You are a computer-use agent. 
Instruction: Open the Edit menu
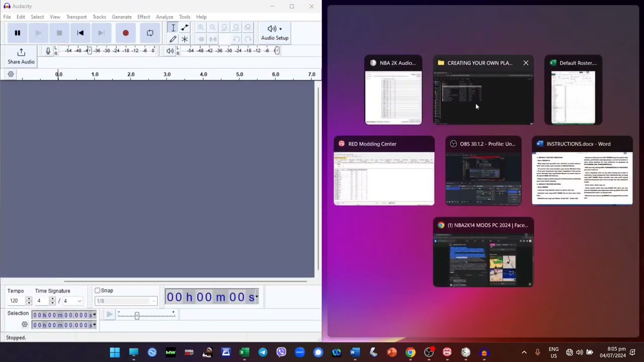pos(21,17)
